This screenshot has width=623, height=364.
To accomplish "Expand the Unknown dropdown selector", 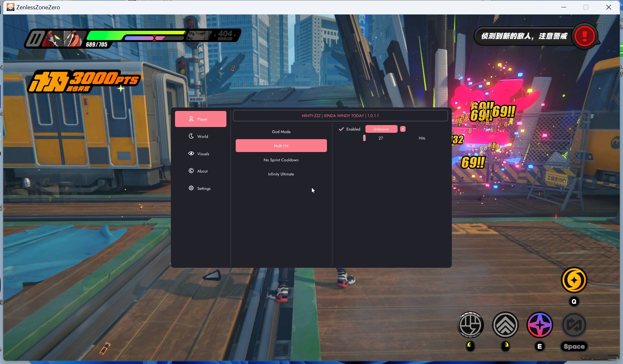I will (x=381, y=129).
